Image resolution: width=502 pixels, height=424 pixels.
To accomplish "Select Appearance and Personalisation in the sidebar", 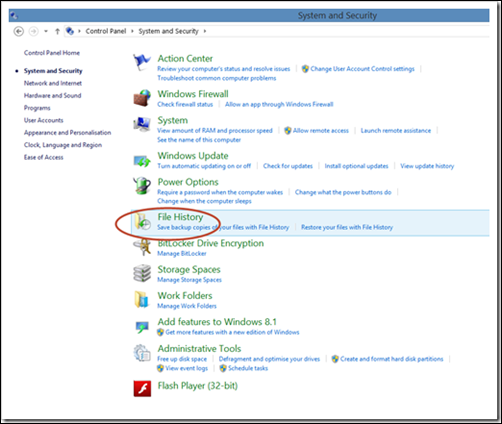I will (x=67, y=132).
